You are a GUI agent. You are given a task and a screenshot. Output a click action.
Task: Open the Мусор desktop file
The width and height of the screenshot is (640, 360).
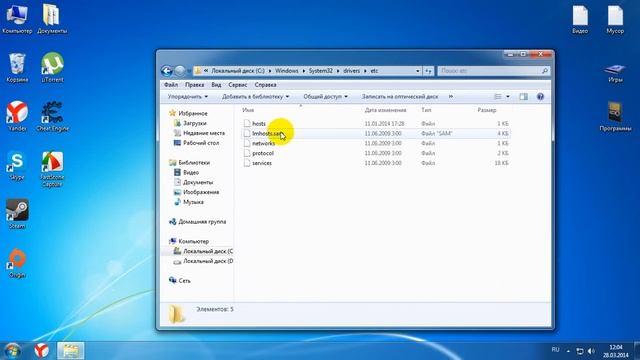615,19
